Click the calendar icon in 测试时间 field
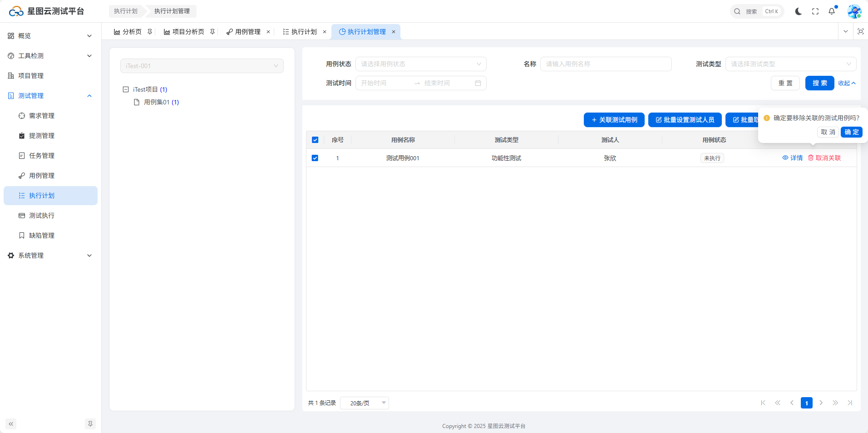This screenshot has width=868, height=433. [x=478, y=83]
